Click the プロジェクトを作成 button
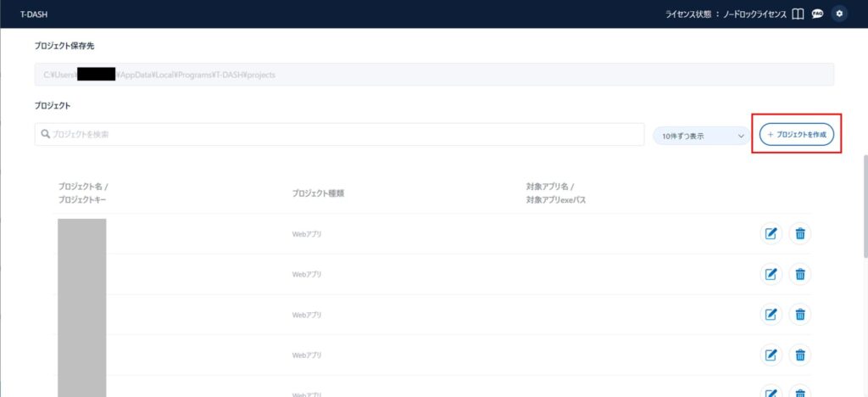The height and width of the screenshot is (397, 868). pos(797,135)
